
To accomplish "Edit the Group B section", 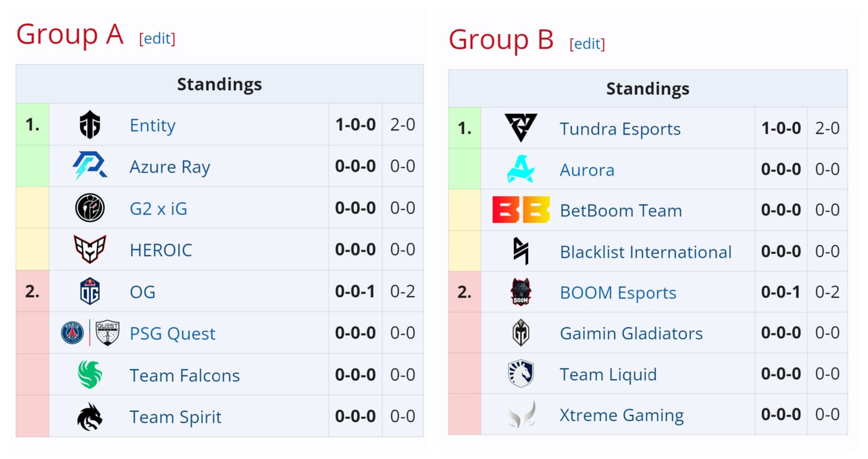I will (x=587, y=44).
